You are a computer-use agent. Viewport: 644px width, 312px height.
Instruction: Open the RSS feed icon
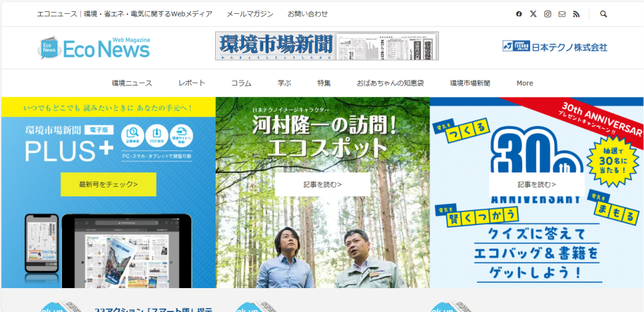coord(576,14)
